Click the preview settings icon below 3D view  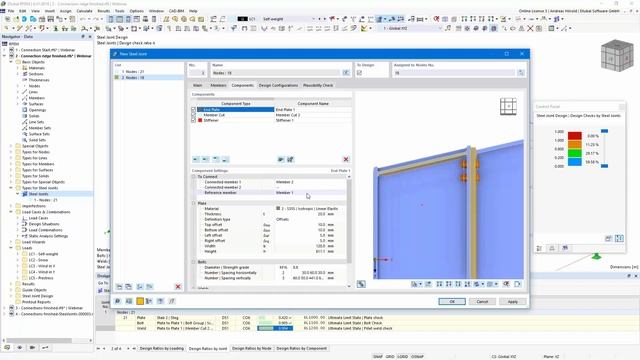tap(361, 284)
